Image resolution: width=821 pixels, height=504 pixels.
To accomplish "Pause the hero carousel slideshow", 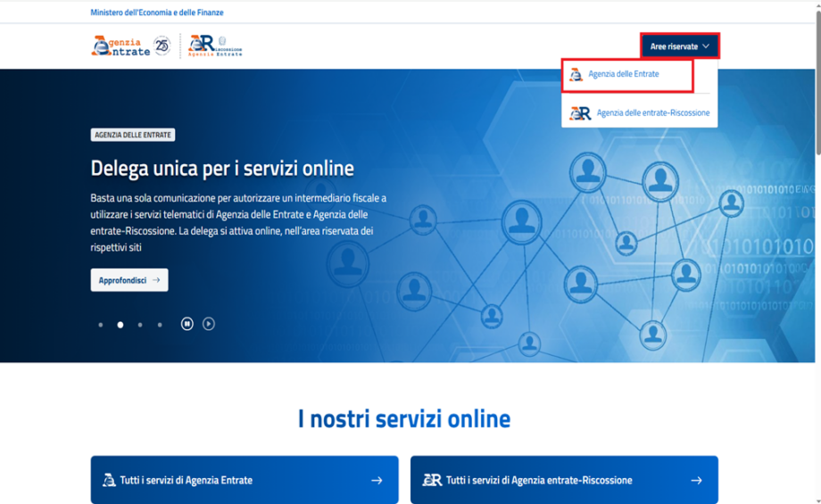I will click(187, 324).
